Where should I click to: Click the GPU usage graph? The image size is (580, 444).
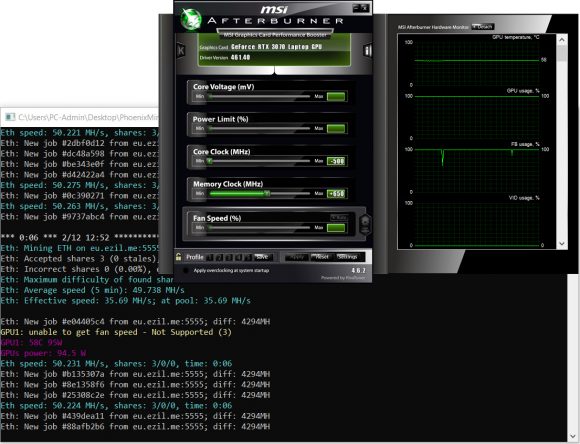[x=476, y=117]
